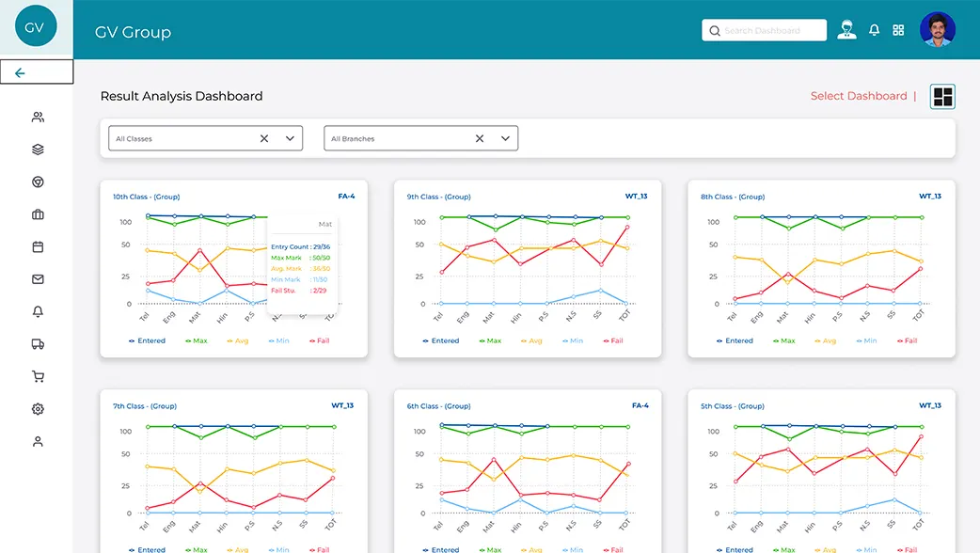This screenshot has width=980, height=553.
Task: Expand the All Classes dropdown arrow
Action: (x=290, y=138)
